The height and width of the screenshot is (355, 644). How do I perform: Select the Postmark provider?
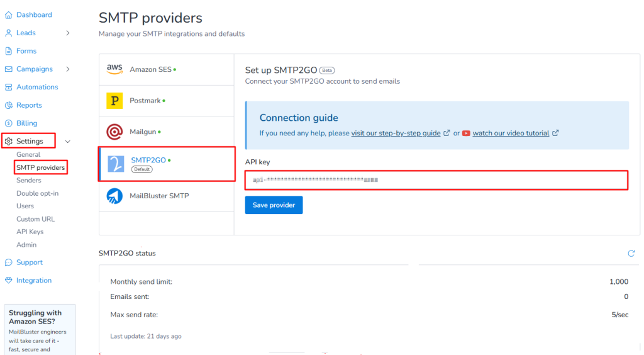(x=166, y=101)
